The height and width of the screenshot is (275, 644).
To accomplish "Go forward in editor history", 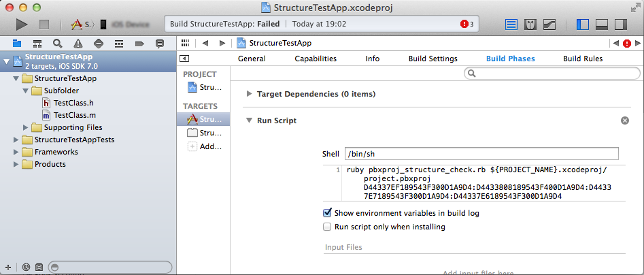I will [x=222, y=43].
